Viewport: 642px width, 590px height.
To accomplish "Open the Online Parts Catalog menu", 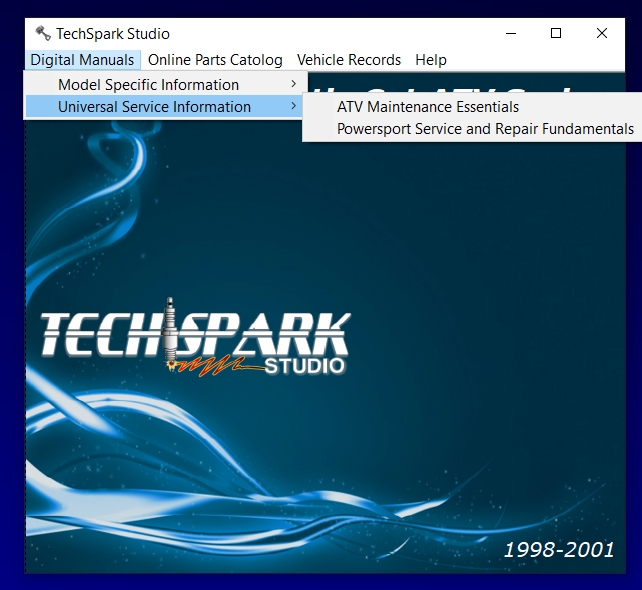I will [215, 60].
